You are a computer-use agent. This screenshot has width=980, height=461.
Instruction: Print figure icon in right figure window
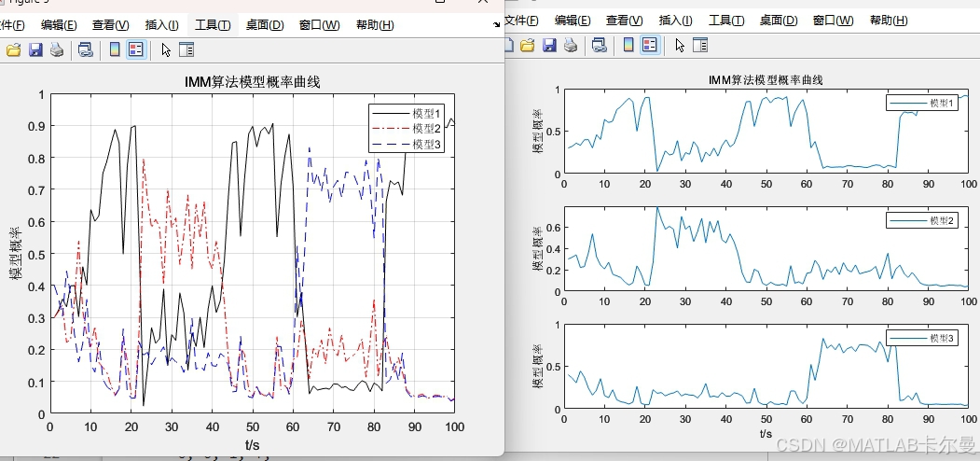coord(571,45)
